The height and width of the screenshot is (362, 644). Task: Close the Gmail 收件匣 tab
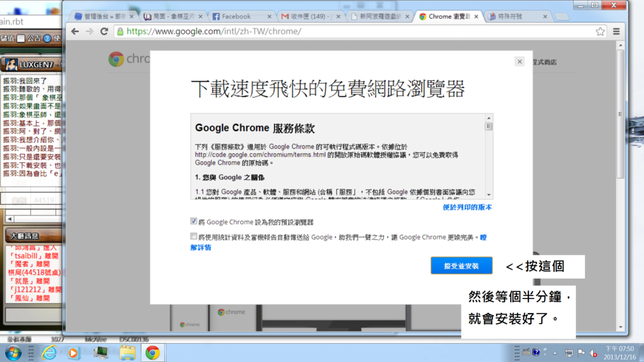click(x=338, y=16)
